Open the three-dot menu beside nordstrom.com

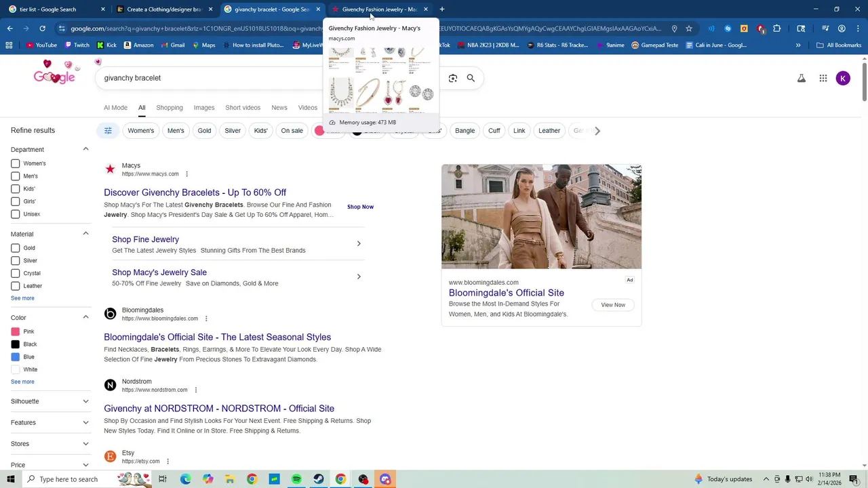(196, 390)
